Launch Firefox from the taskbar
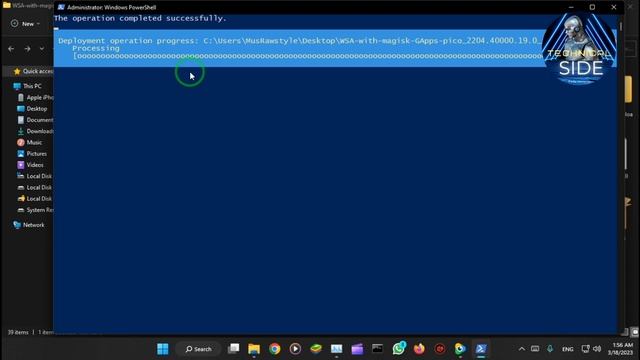The width and height of the screenshot is (640, 360). (x=419, y=349)
